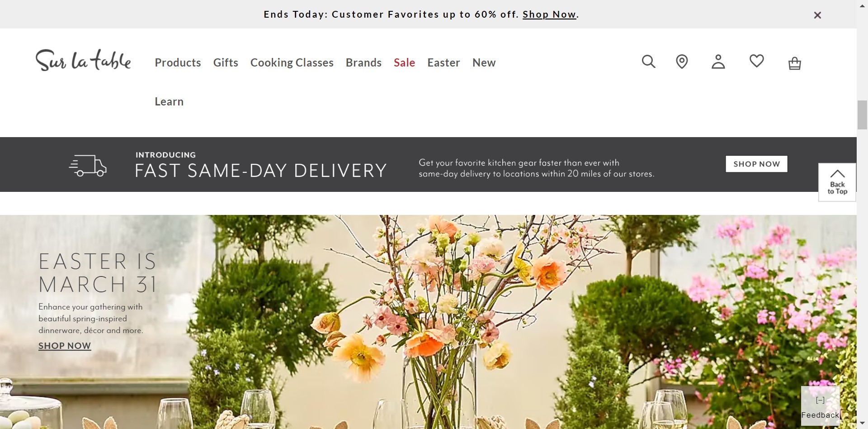Select the red Sale menu item
This screenshot has height=429, width=868.
(x=404, y=62)
